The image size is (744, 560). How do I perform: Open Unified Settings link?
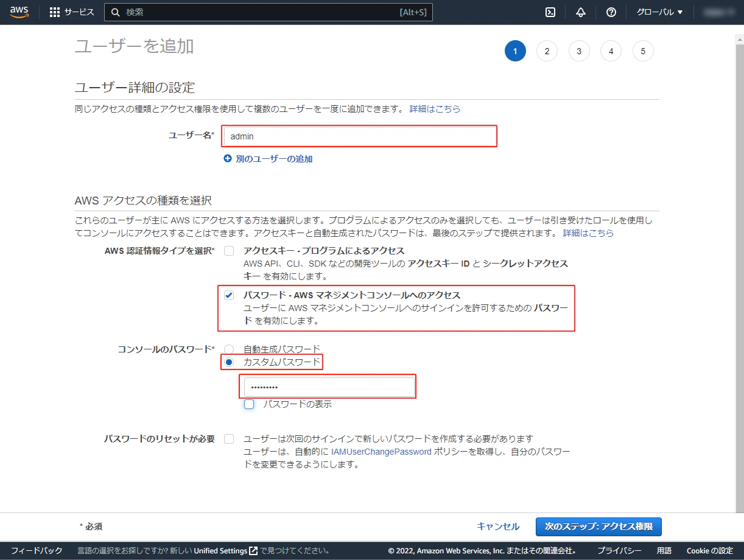coord(220,551)
